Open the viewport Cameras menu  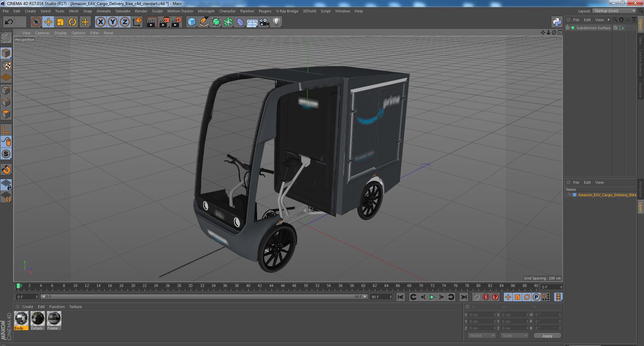coord(42,33)
